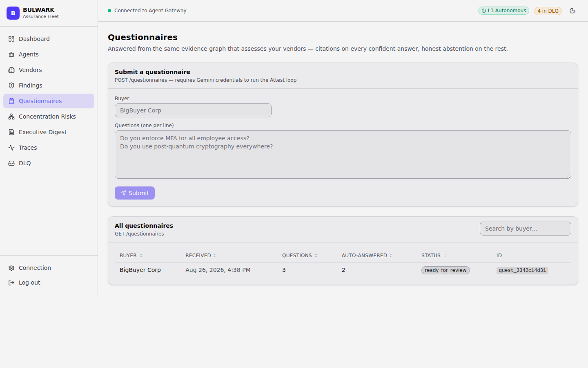Viewport: 588px width, 368px height.
Task: Click the ready_for_review status badge
Action: pos(445,270)
